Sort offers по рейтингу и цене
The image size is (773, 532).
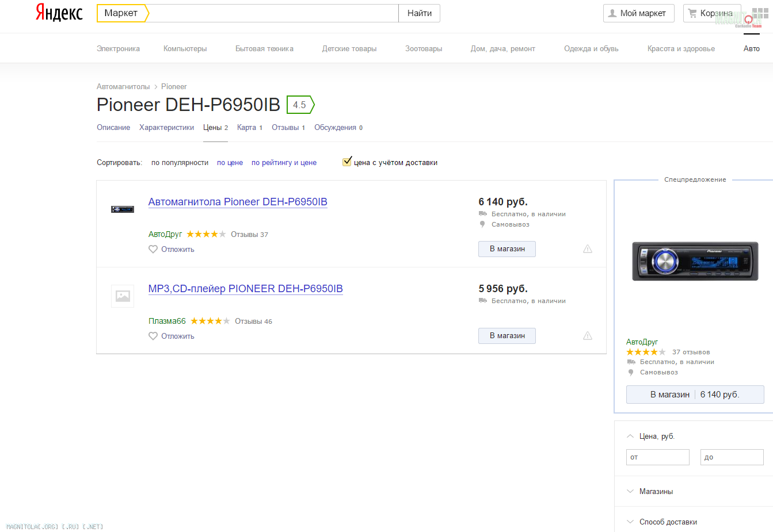pyautogui.click(x=284, y=163)
